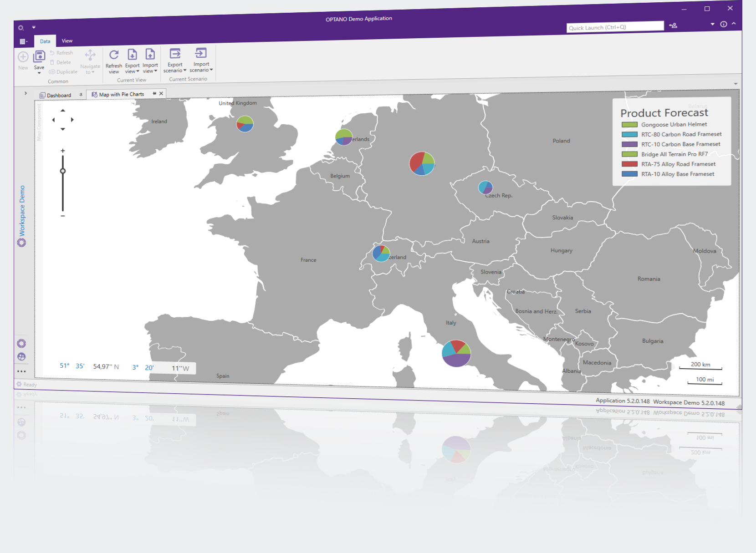
Task: Open the title bar options dropdown arrow
Action: tap(712, 24)
